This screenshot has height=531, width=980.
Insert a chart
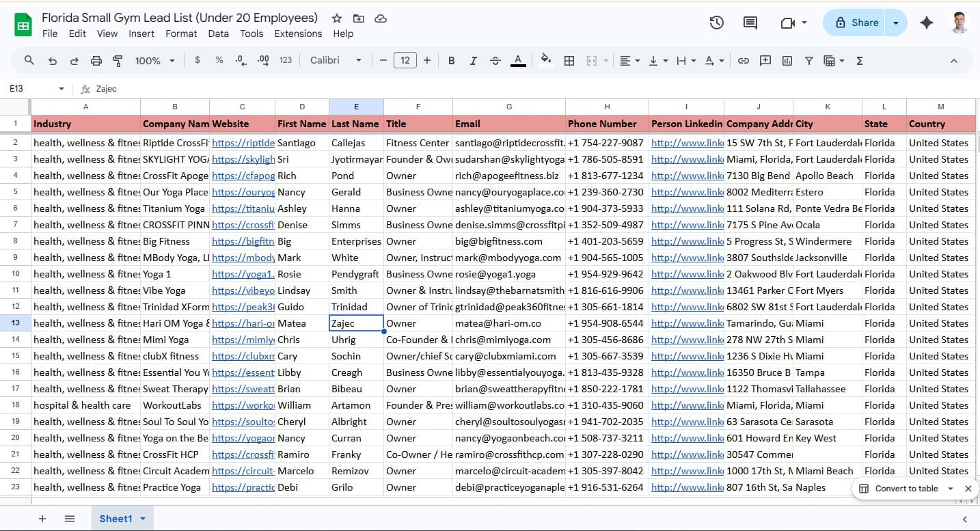pyautogui.click(x=787, y=60)
